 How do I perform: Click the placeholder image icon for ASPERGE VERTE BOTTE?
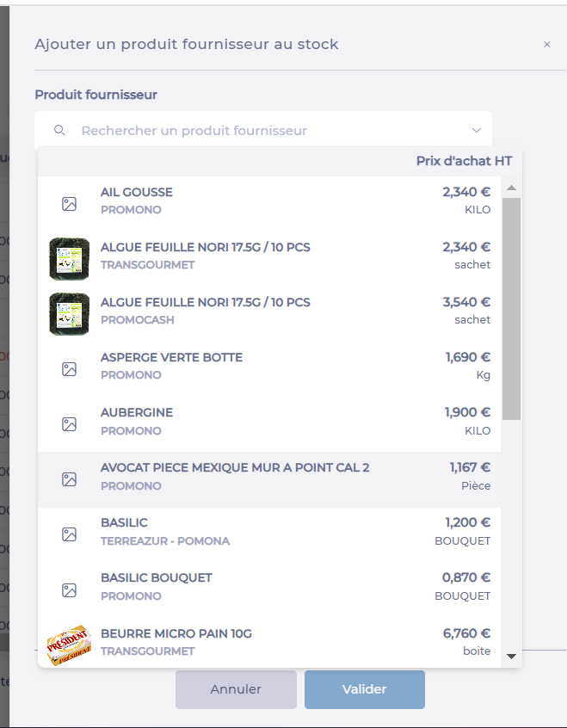point(69,369)
